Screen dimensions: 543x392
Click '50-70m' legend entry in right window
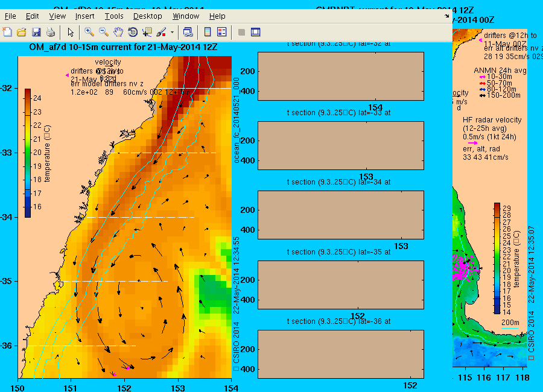point(500,83)
